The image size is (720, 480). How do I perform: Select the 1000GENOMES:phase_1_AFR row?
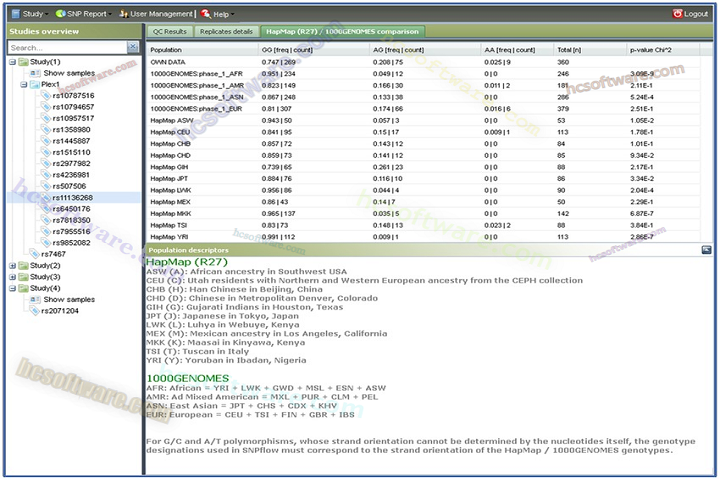tap(423, 73)
